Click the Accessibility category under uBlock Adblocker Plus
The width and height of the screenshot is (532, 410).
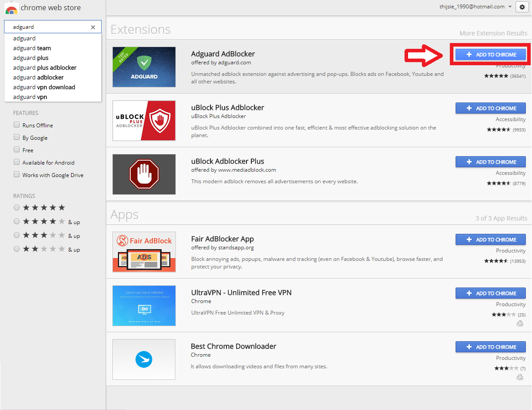point(511,173)
